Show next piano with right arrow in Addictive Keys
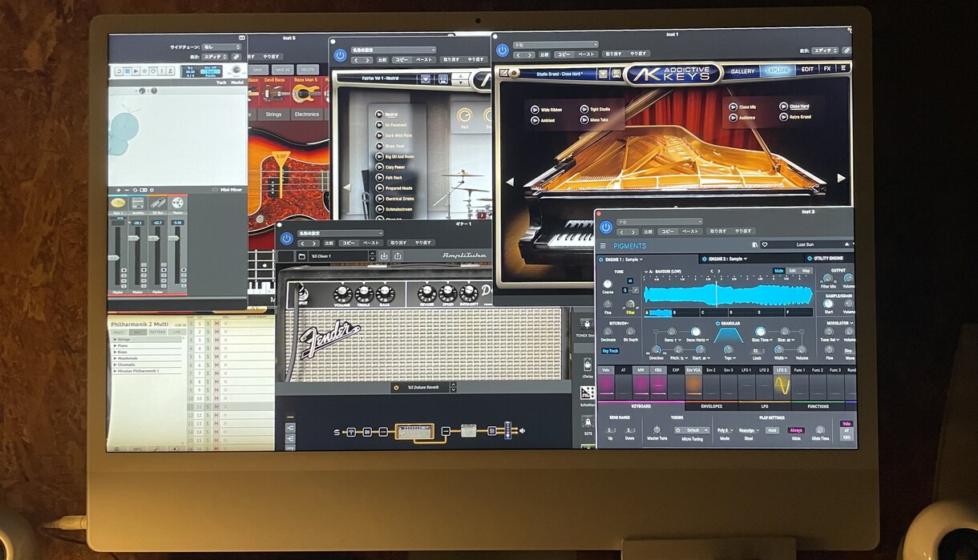The height and width of the screenshot is (560, 978). [841, 179]
